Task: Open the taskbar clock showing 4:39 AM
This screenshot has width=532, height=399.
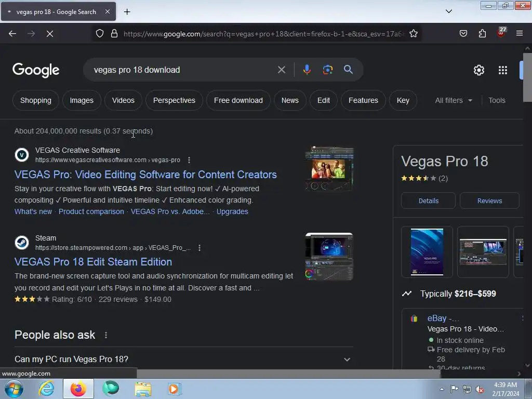Action: (x=506, y=389)
